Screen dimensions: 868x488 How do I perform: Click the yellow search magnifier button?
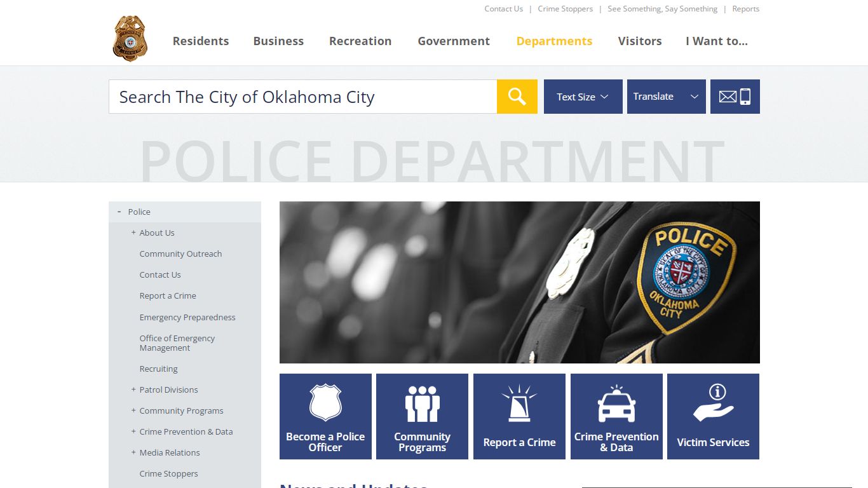pyautogui.click(x=517, y=97)
